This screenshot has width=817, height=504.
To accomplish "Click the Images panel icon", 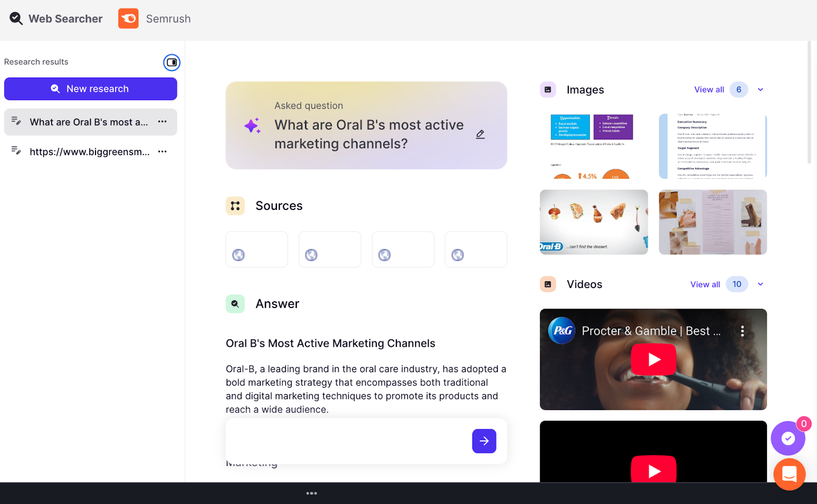I will tap(547, 89).
